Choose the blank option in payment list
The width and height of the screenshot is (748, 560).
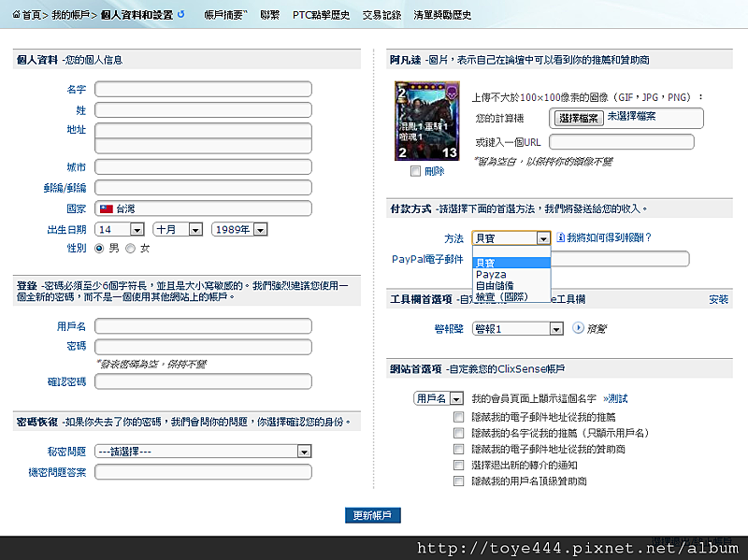[x=511, y=251]
